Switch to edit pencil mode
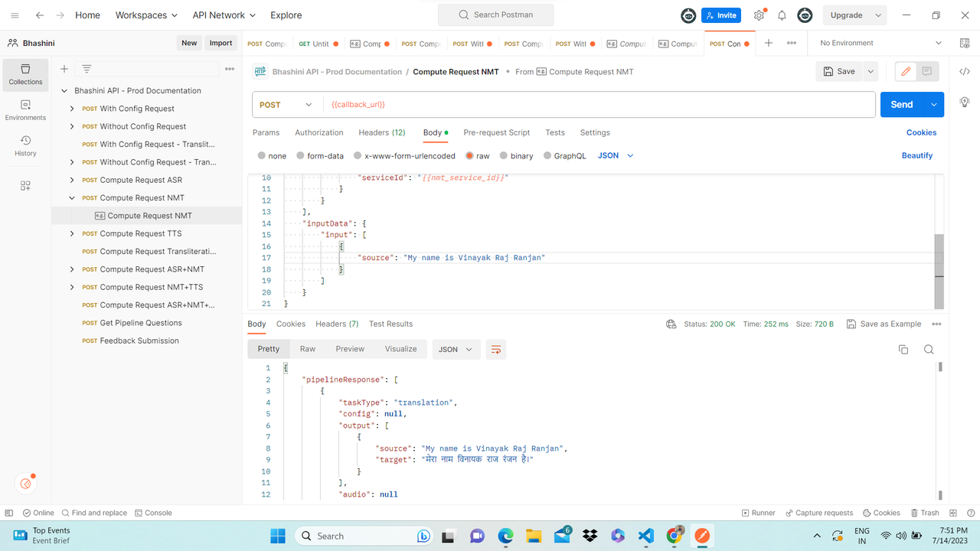The image size is (980, 551). point(906,71)
